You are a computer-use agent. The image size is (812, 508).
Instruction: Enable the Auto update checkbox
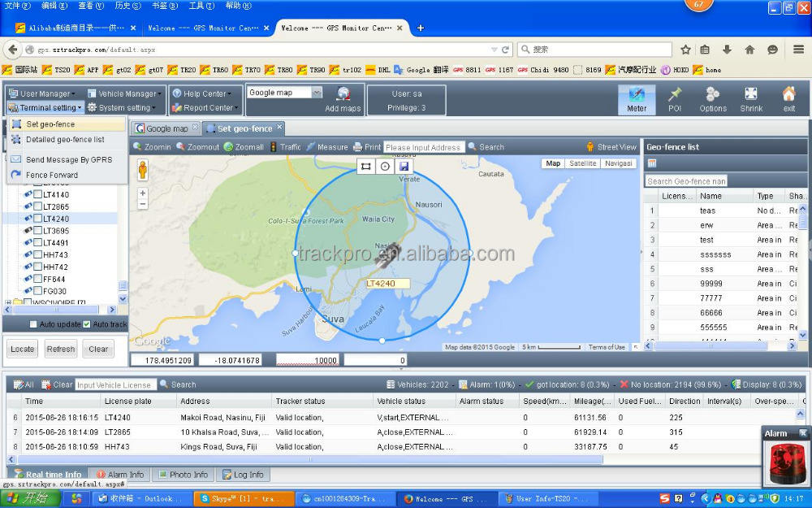33,324
